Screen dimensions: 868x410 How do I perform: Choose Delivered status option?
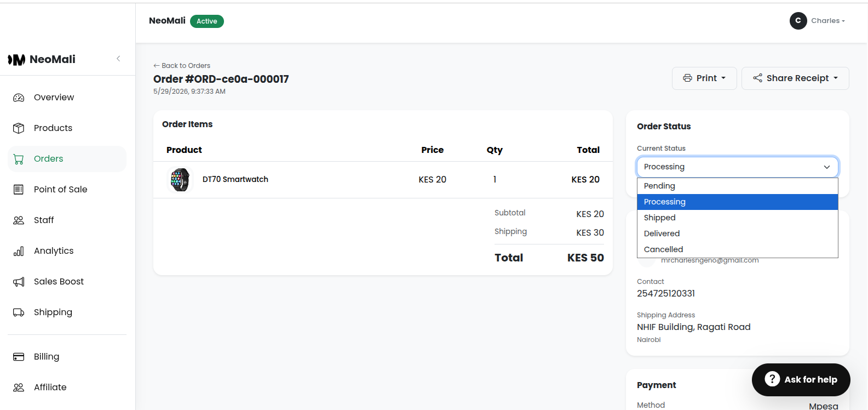click(x=737, y=234)
